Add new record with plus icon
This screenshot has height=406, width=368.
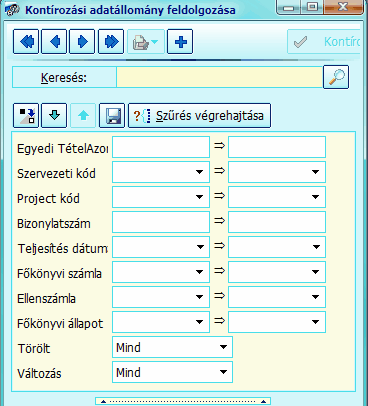click(180, 42)
